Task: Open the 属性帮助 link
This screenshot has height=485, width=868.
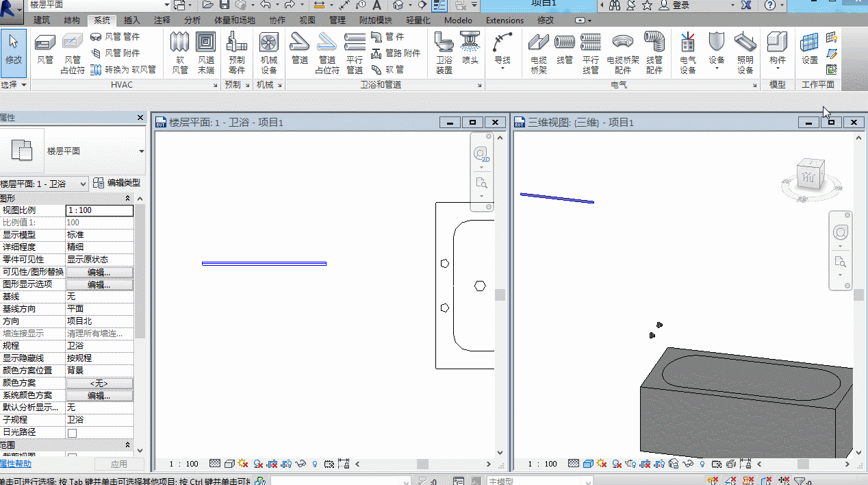Action: click(16, 464)
